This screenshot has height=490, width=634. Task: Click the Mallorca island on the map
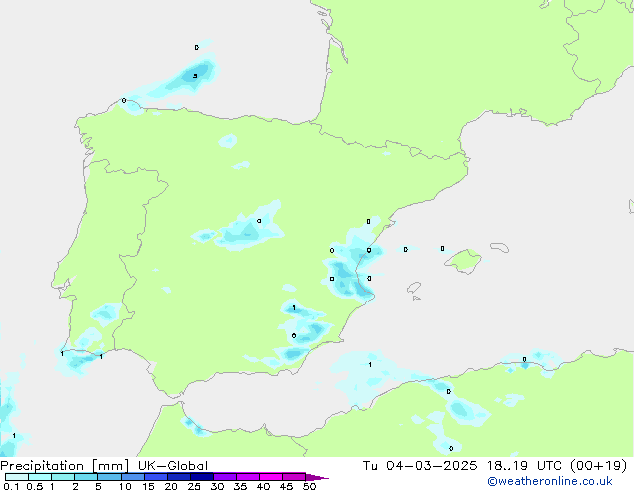pos(464,261)
